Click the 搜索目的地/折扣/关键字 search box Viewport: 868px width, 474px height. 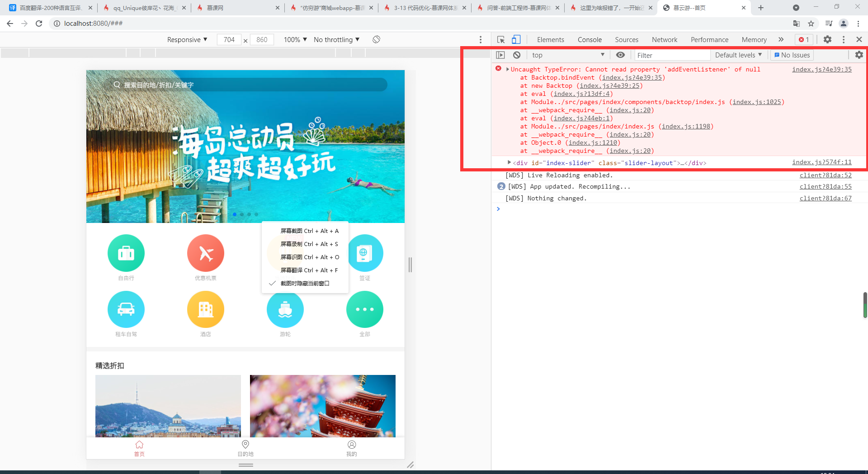[x=245, y=85]
